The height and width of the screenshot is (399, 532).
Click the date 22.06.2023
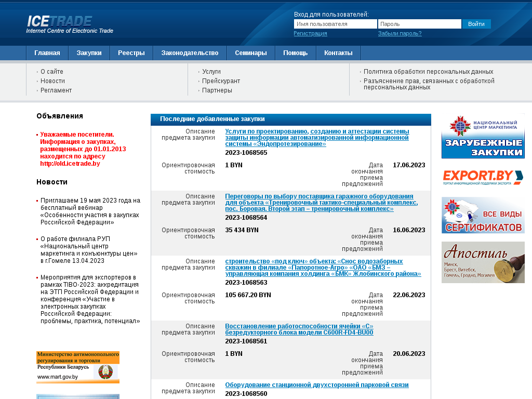409,295
